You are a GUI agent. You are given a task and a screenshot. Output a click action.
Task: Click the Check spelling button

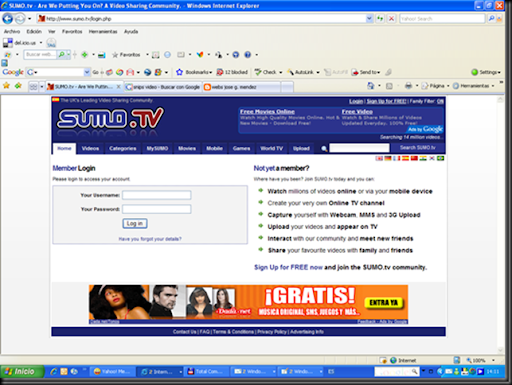pyautogui.click(x=266, y=72)
